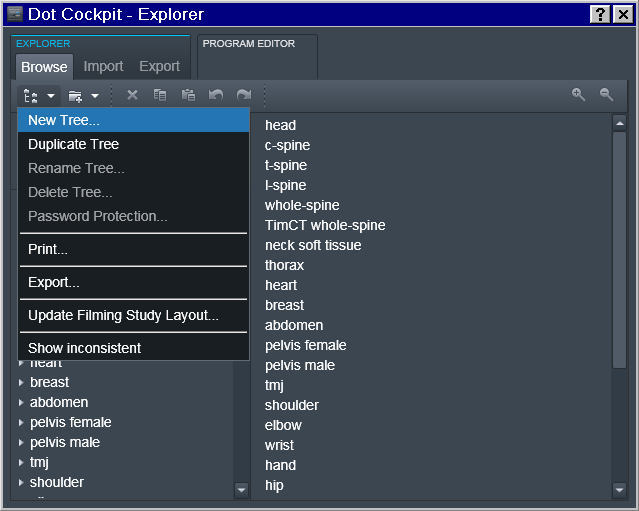Screen dimensions: 639x511
Task: Select abdomen in the left tree
Action: coord(59,403)
